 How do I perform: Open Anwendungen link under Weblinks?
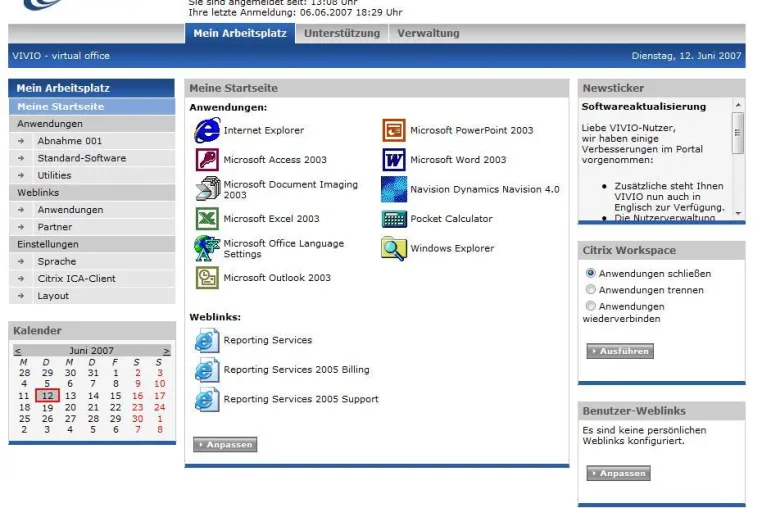coord(70,210)
